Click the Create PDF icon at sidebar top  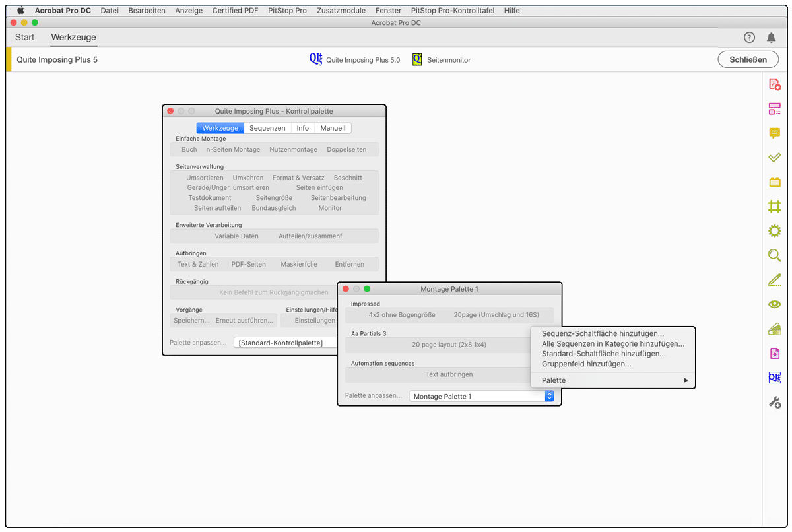click(774, 84)
